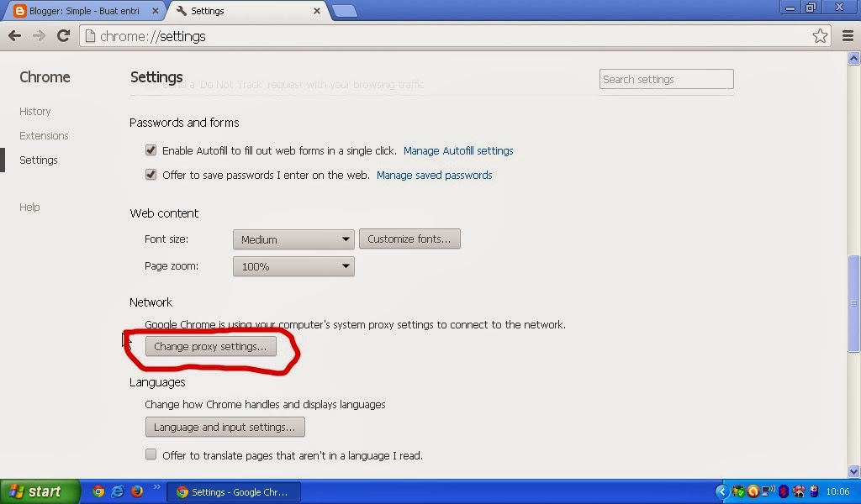Open the wireless network tray icon
The height and width of the screenshot is (504, 861).
(x=769, y=491)
